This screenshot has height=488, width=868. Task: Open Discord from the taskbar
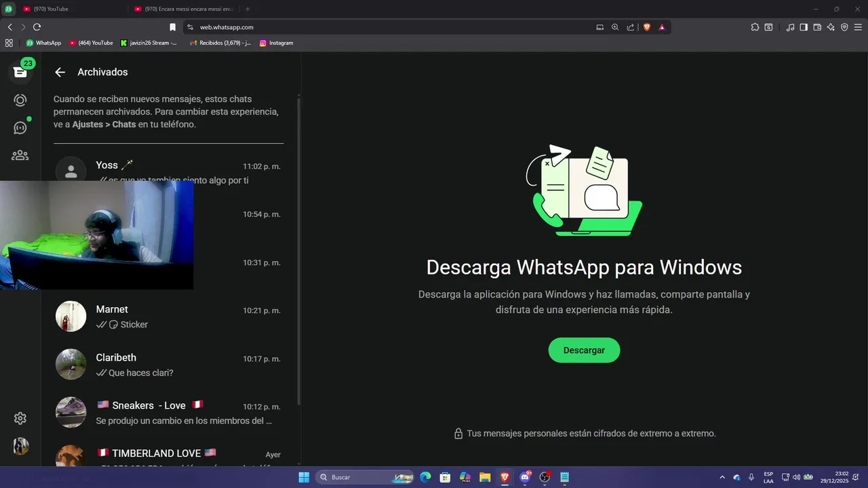[525, 477]
